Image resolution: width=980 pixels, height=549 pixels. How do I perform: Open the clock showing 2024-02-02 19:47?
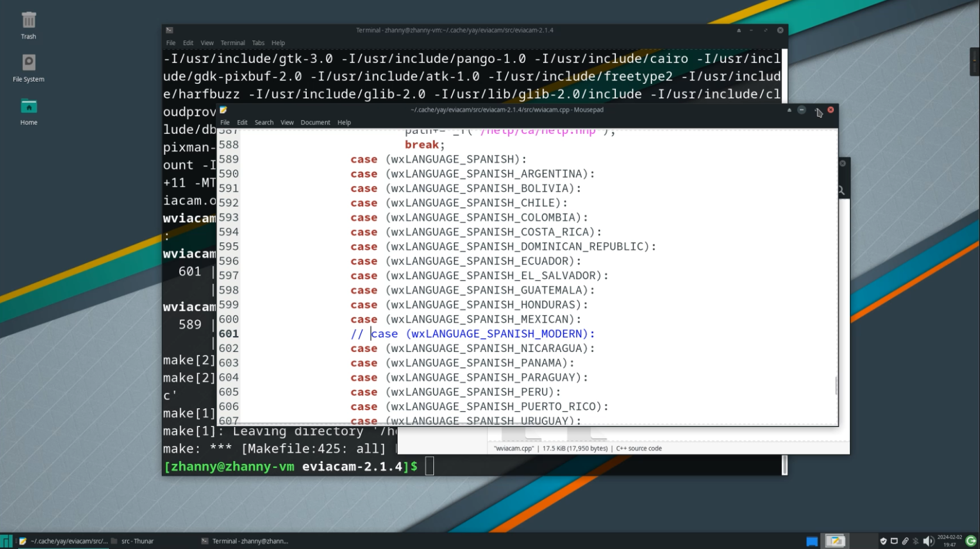pos(950,541)
